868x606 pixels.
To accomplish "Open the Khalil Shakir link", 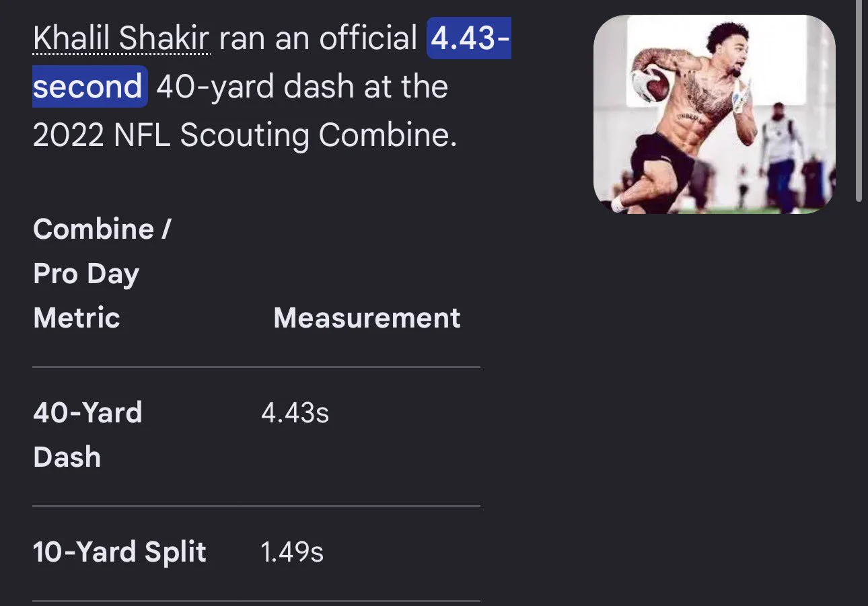I will click(121, 39).
